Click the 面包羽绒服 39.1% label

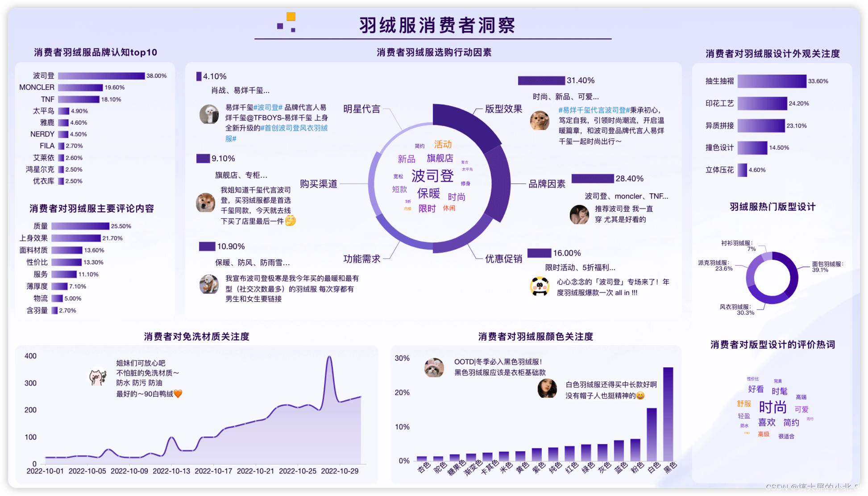pyautogui.click(x=827, y=267)
